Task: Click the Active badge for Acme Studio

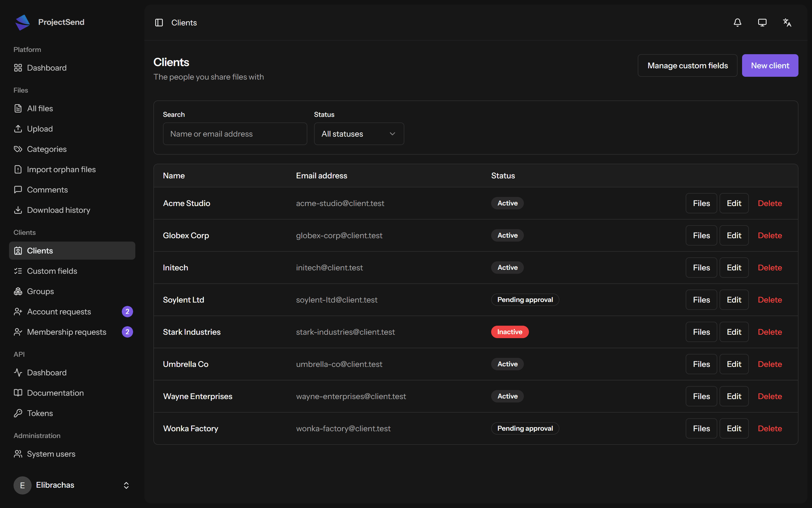Action: click(x=507, y=203)
